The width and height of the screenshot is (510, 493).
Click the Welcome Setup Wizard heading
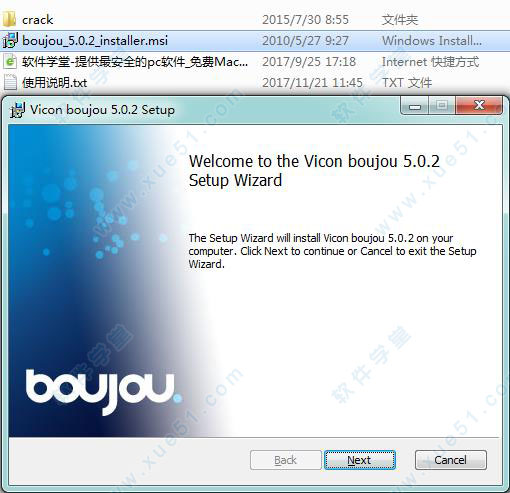[x=314, y=171]
